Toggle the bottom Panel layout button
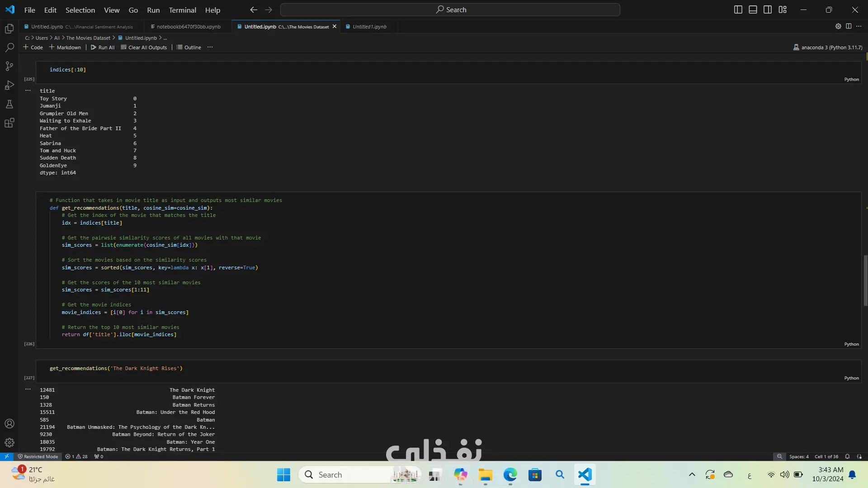The image size is (868, 488). (753, 9)
